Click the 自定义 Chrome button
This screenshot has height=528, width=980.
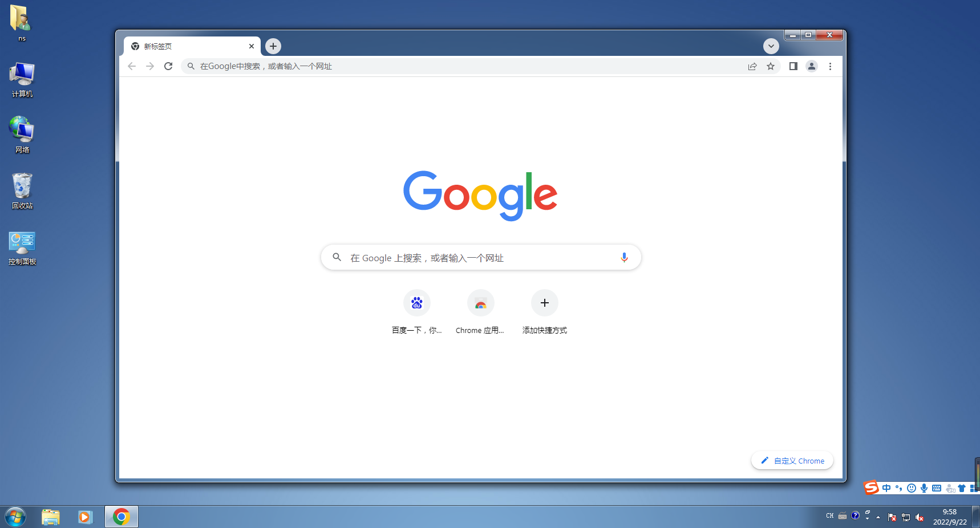[x=792, y=461]
